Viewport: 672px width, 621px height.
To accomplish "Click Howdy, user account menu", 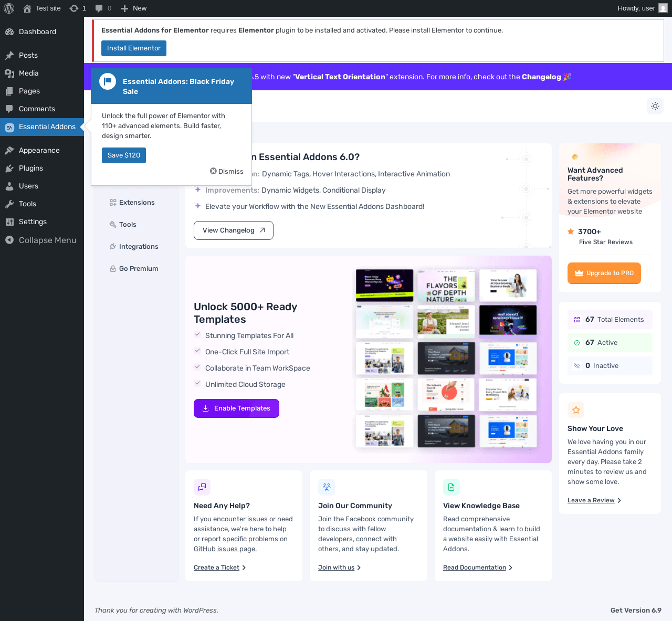I will 643,8.
